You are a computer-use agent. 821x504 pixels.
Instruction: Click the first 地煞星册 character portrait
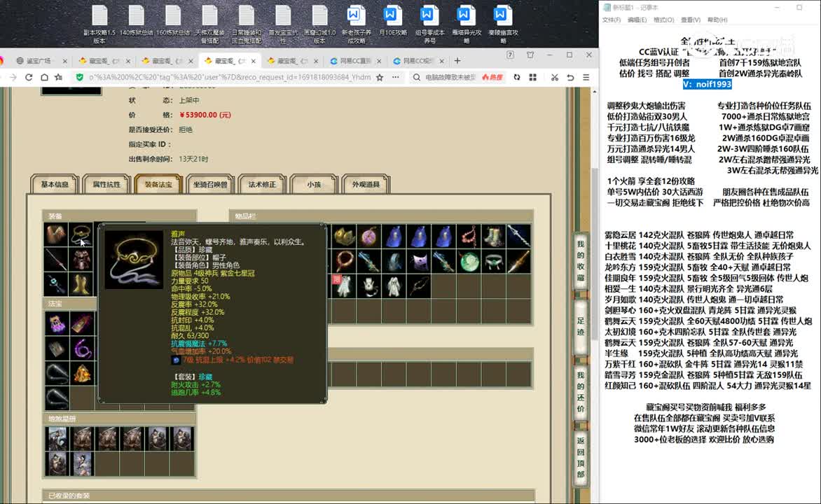pyautogui.click(x=57, y=439)
